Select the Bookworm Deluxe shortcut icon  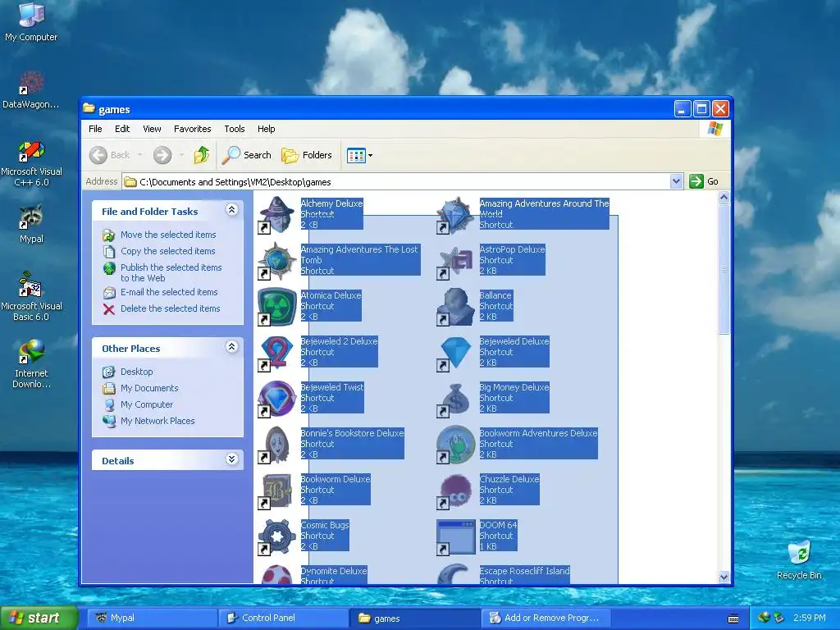pos(277,491)
